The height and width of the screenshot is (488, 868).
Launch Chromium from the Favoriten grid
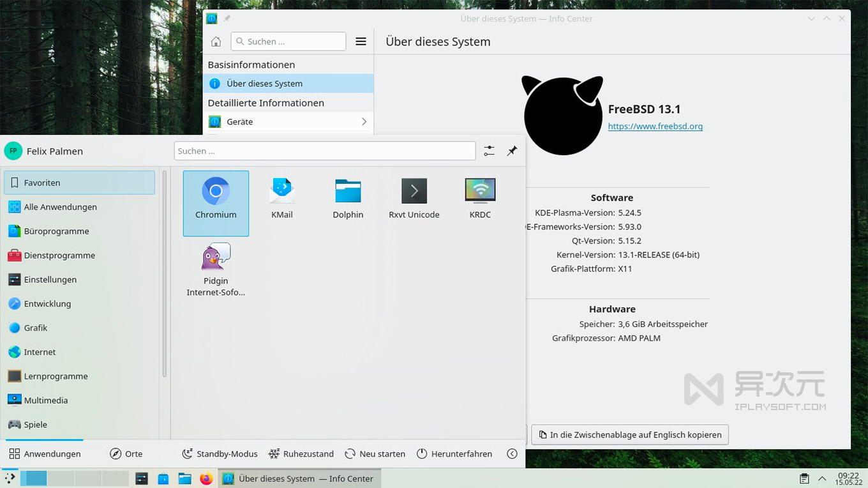click(216, 203)
